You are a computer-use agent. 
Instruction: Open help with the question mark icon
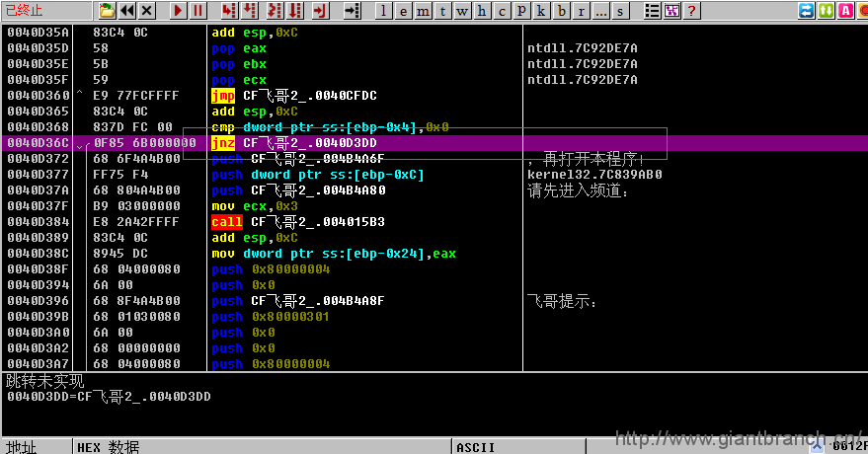coord(691,11)
